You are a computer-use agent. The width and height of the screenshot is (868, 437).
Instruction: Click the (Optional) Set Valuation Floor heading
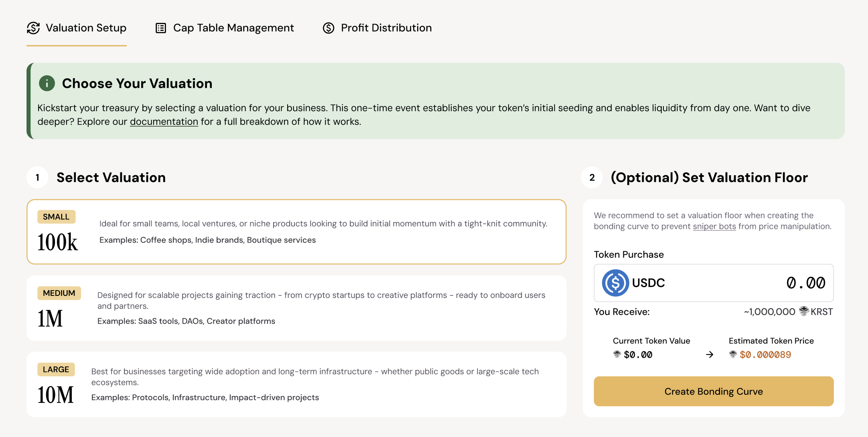(x=709, y=178)
